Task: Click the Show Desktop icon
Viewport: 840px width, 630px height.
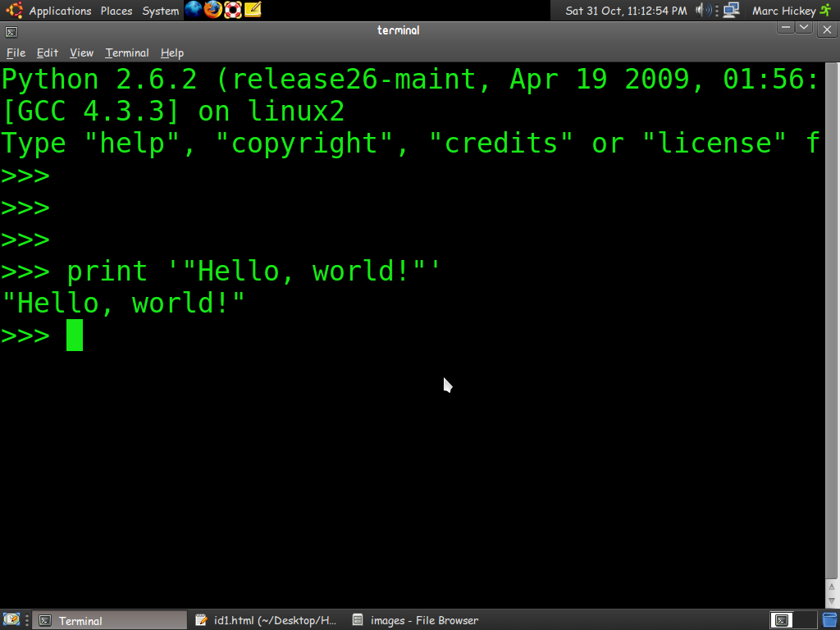Action: [11, 620]
